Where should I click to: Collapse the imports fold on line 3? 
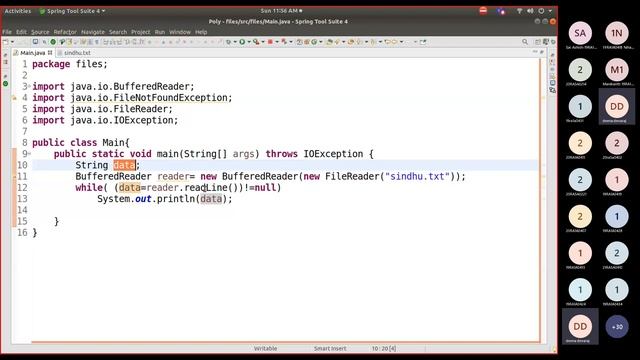click(29, 86)
